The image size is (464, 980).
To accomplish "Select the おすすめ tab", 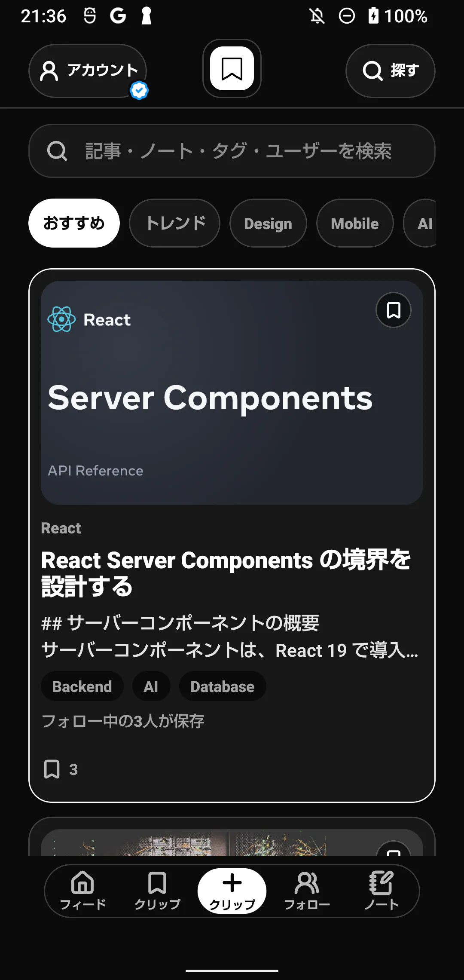I will pos(74,223).
